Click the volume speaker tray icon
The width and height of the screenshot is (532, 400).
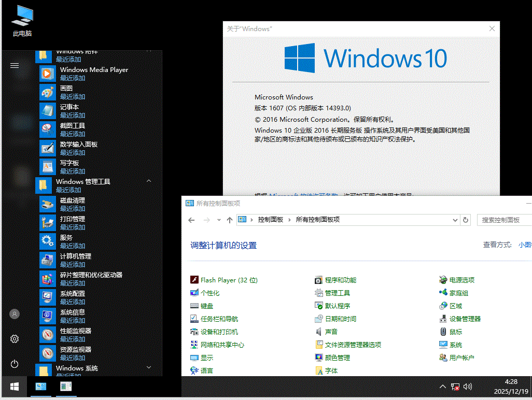click(x=468, y=387)
